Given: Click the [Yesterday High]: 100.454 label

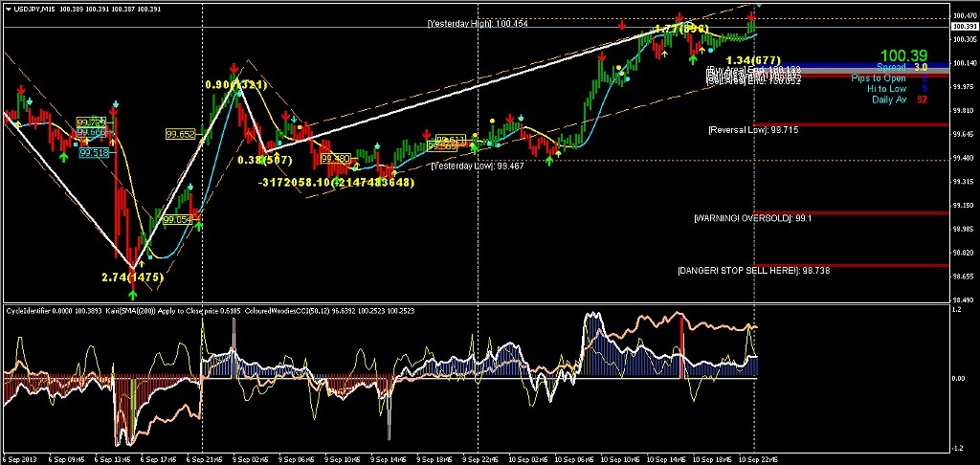Looking at the screenshot, I should [x=479, y=24].
